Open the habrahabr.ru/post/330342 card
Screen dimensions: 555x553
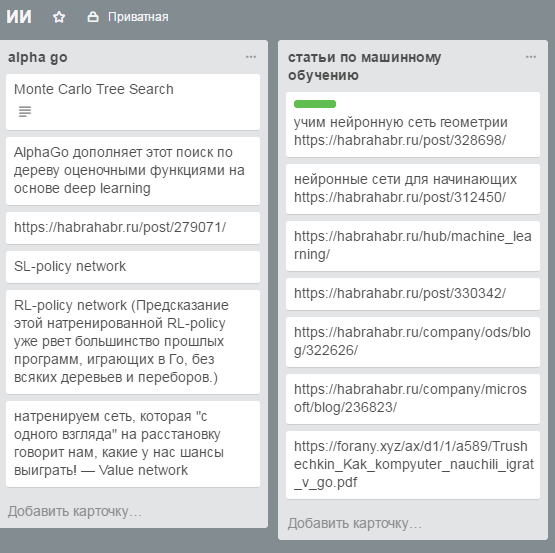[413, 294]
